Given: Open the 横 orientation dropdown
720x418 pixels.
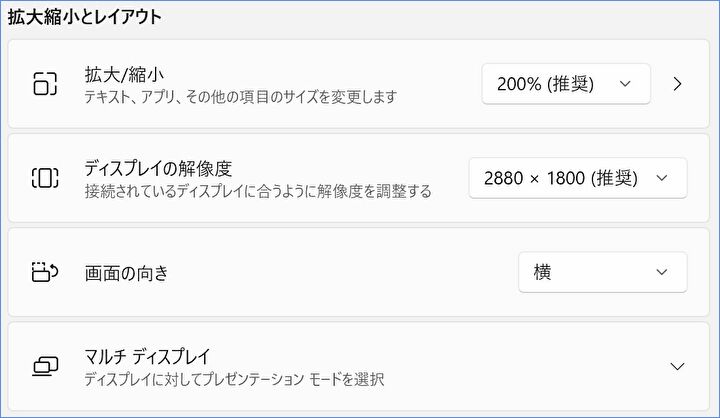Looking at the screenshot, I should [x=602, y=272].
